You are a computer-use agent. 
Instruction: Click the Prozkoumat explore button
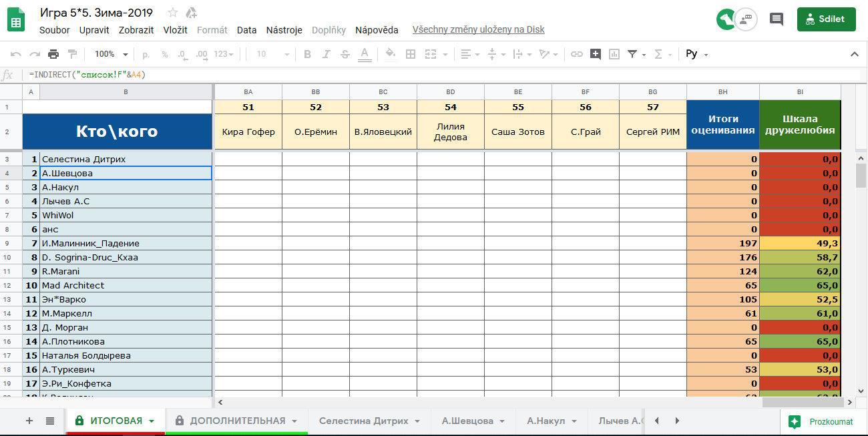coord(823,421)
